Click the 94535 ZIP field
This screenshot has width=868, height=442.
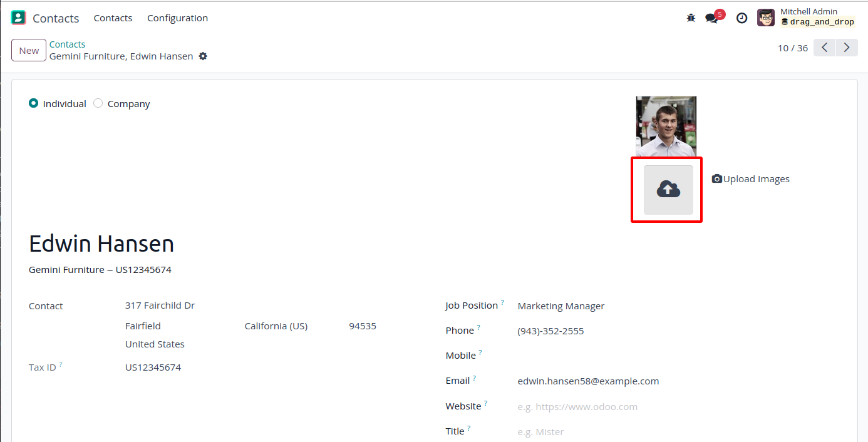(x=363, y=326)
